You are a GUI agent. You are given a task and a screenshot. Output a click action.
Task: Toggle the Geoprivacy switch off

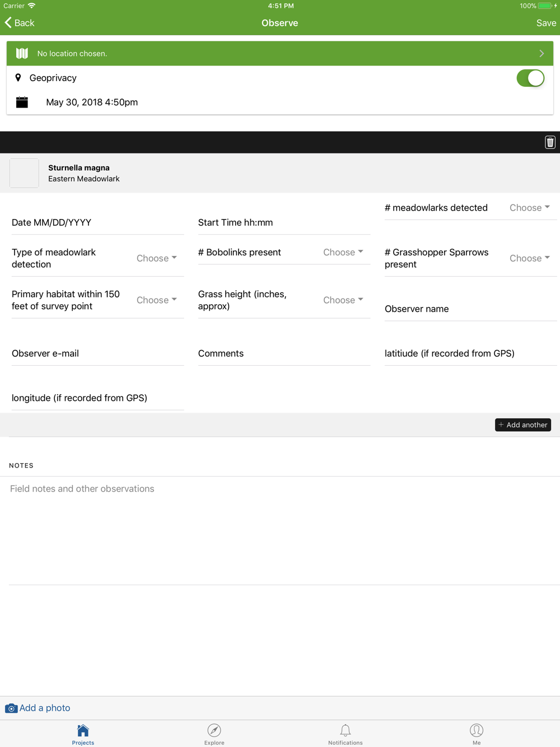pos(530,78)
